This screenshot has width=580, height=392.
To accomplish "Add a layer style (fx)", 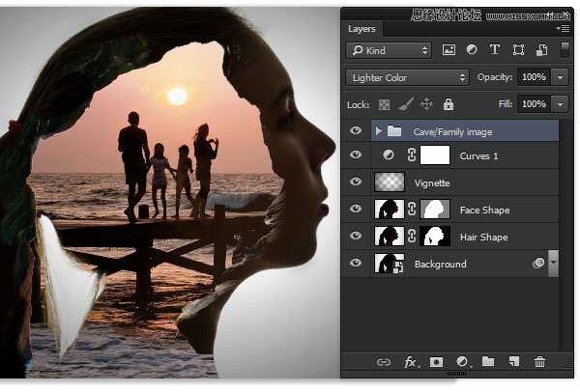I will tap(411, 362).
